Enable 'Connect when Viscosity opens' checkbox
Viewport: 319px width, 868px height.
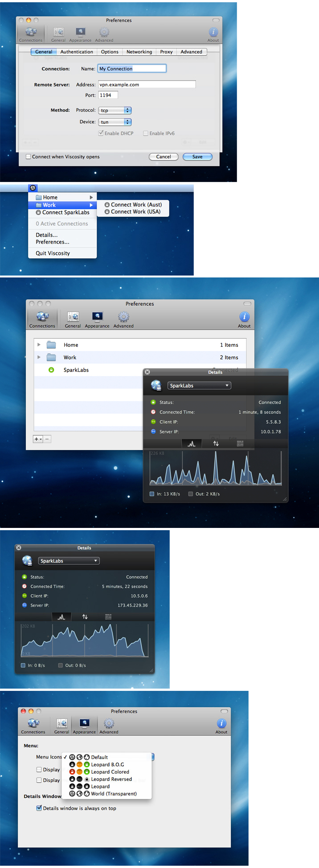click(x=29, y=157)
